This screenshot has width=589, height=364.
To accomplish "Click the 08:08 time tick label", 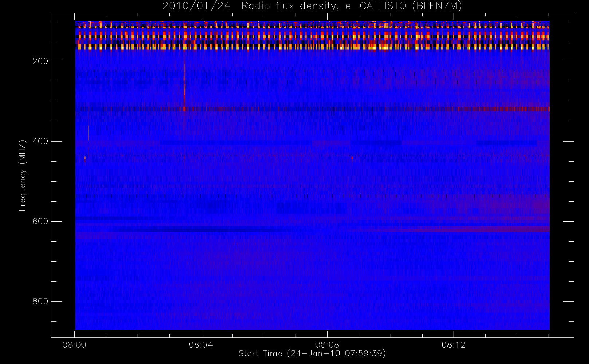I will click(327, 345).
